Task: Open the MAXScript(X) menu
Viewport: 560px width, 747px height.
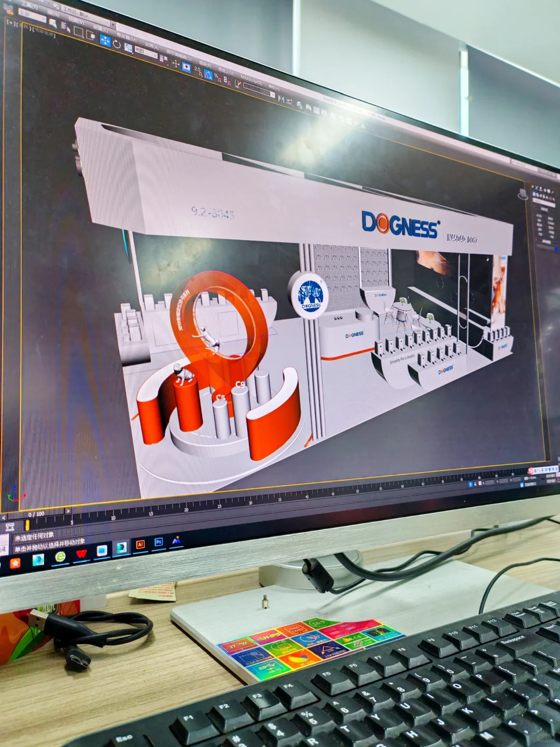Action: [251, 80]
